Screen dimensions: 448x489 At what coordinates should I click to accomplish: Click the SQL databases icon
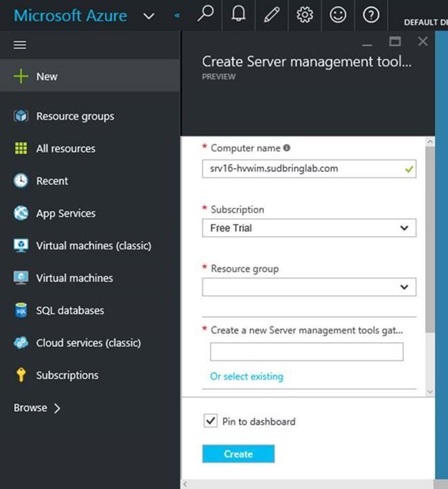point(21,311)
